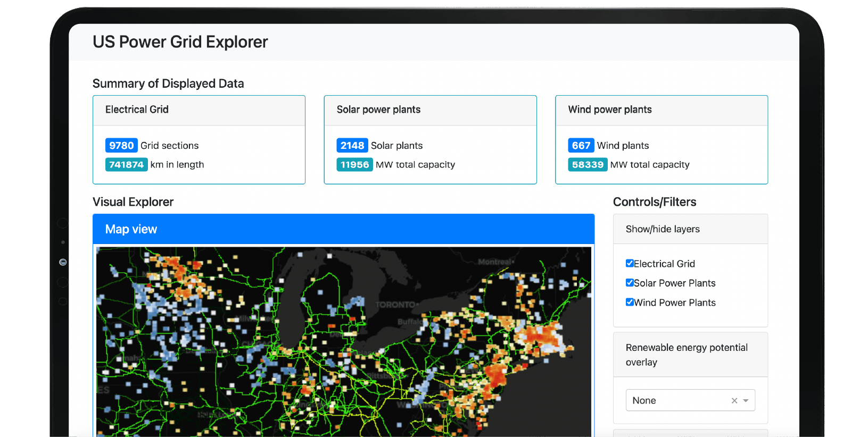Clear the overlay selection with the x icon
The image size is (868, 437).
pos(734,401)
